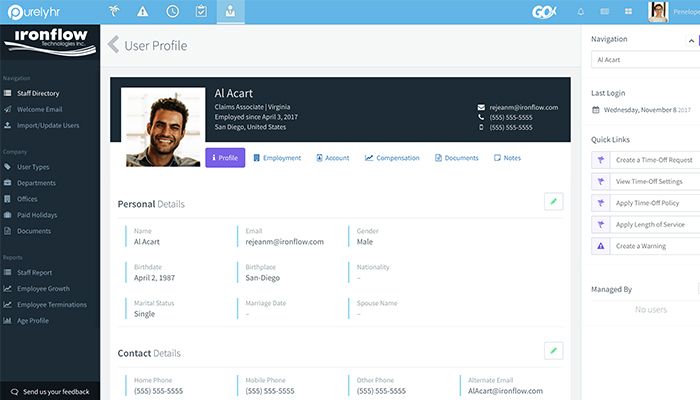Click Create a Time-Off Request quick link

pos(652,160)
